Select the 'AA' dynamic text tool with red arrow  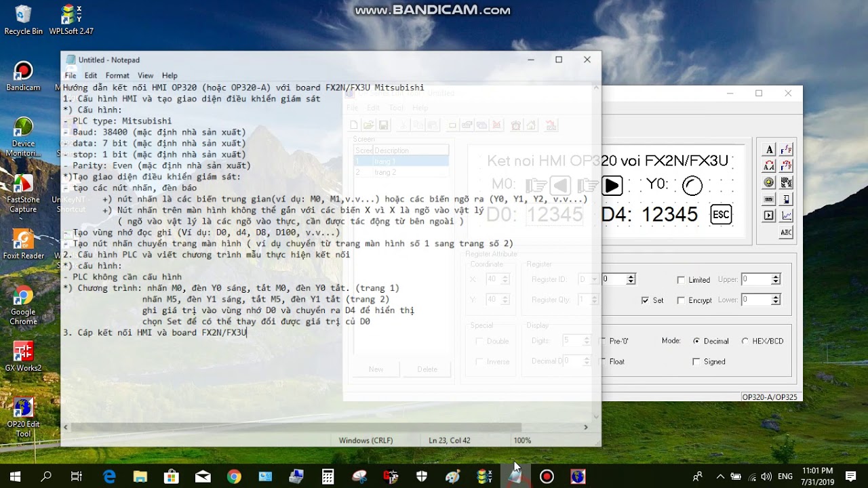[x=769, y=166]
